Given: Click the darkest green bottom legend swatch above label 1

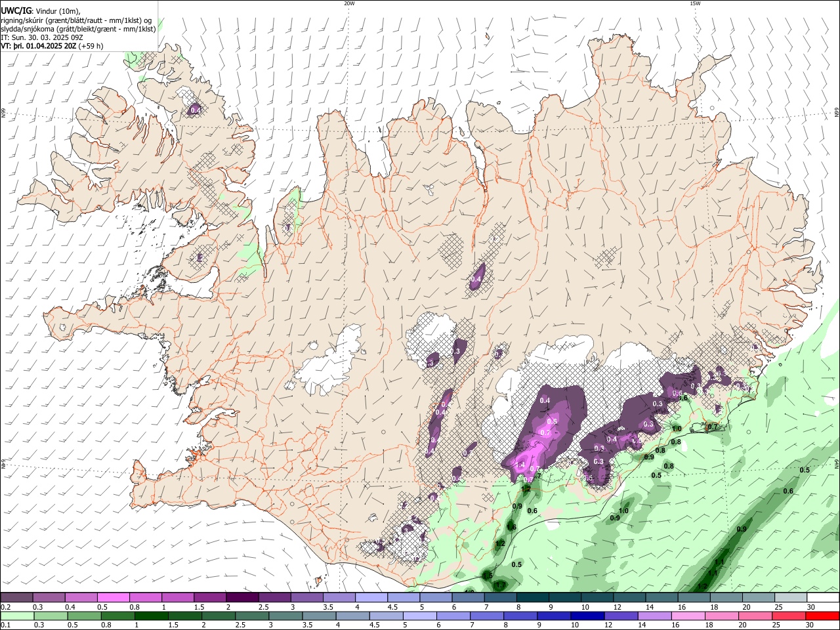Looking at the screenshot, I should (151, 616).
